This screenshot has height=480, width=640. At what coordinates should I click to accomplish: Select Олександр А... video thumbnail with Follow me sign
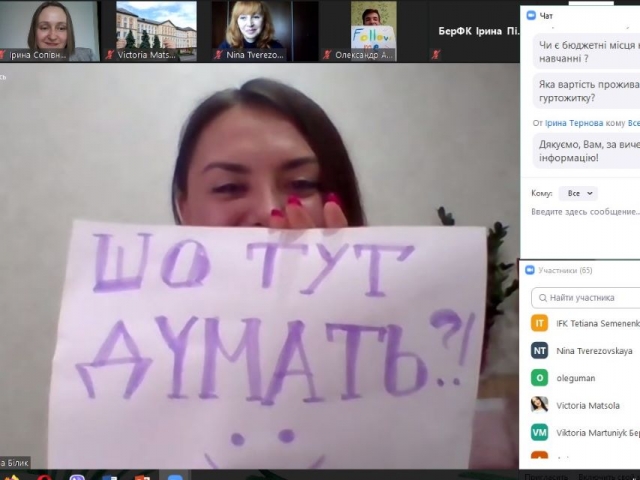click(x=374, y=31)
